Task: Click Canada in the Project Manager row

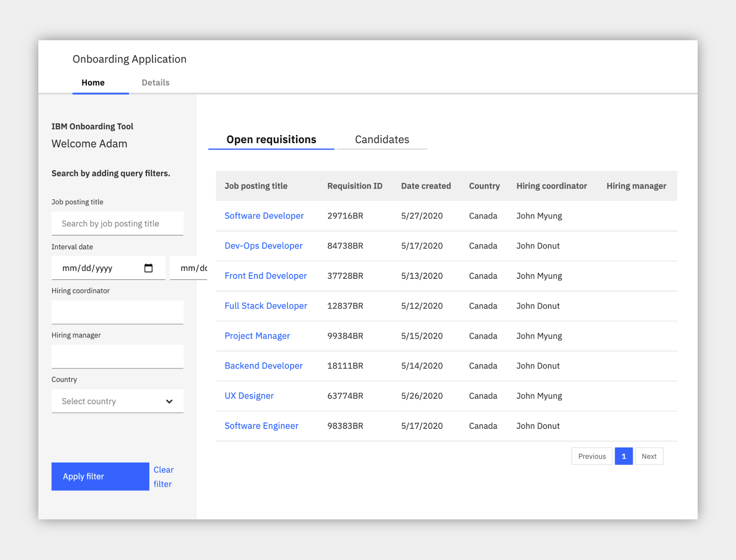Action: pyautogui.click(x=483, y=336)
